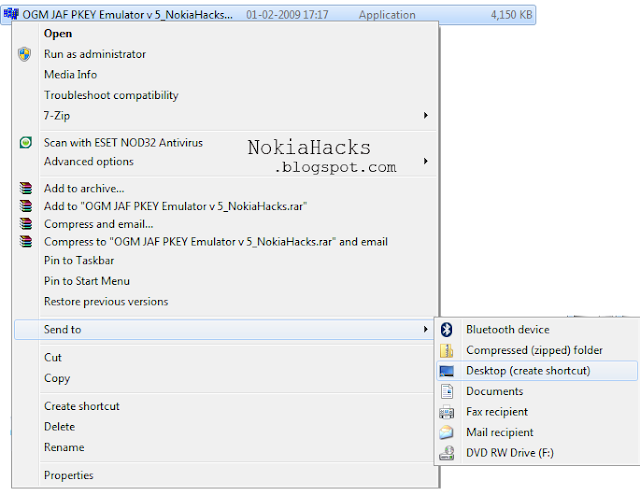Viewport: 640px width, 495px height.
Task: Click the WinRAR icon beside Compress to rar and email
Action: tap(26, 242)
